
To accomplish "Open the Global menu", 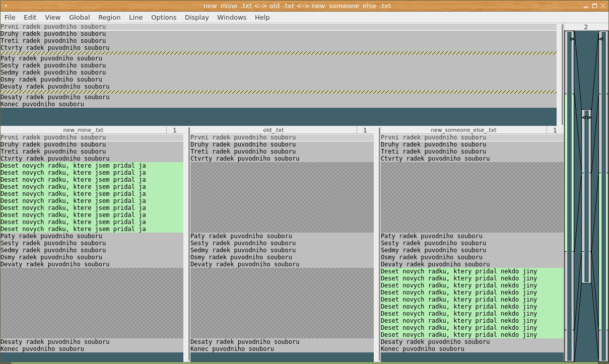I will point(79,17).
